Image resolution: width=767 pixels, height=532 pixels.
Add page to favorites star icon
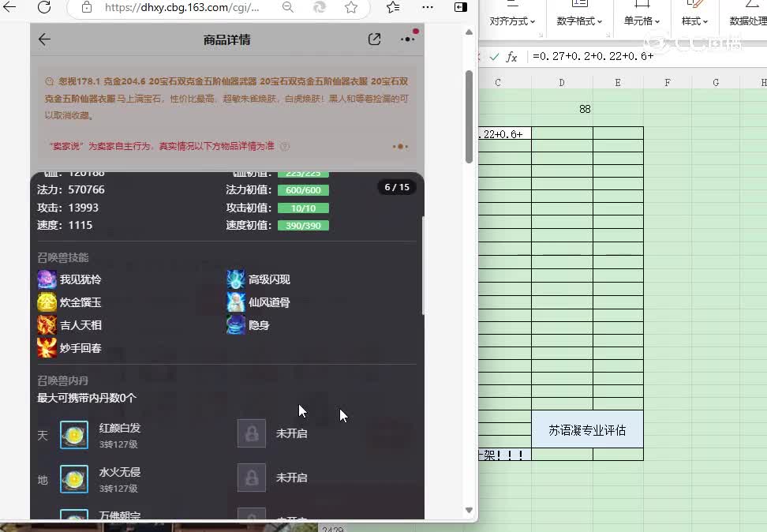350,7
